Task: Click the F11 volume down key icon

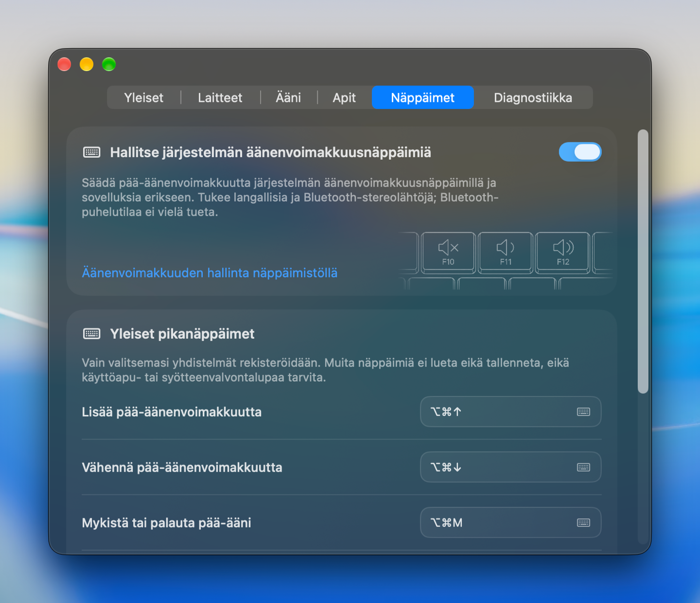Action: tap(506, 252)
